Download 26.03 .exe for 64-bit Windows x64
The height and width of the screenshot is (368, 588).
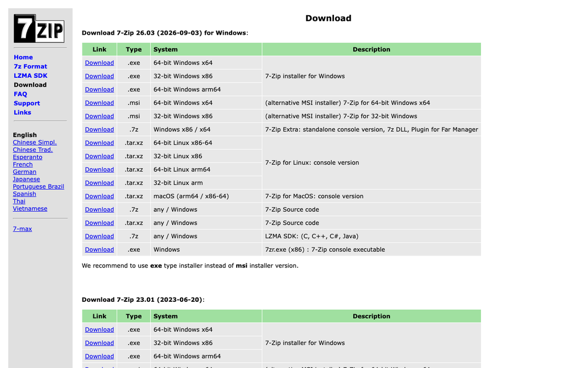(x=99, y=63)
